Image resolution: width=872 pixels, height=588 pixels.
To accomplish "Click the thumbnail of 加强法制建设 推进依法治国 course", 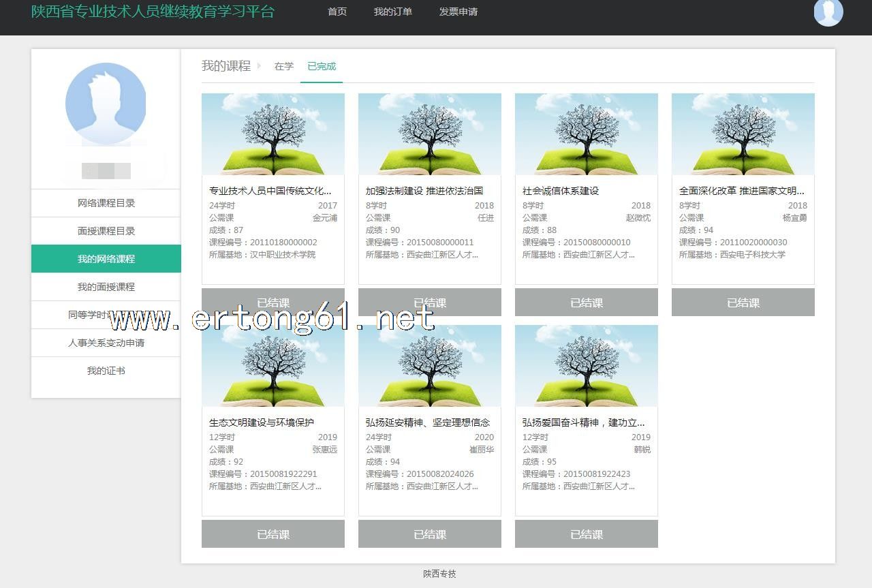I will point(430,134).
